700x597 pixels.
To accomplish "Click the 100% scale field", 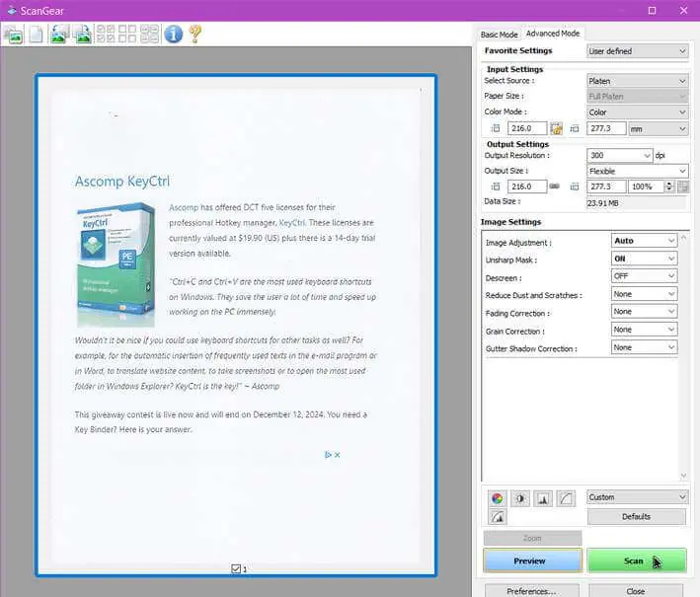I will point(646,187).
